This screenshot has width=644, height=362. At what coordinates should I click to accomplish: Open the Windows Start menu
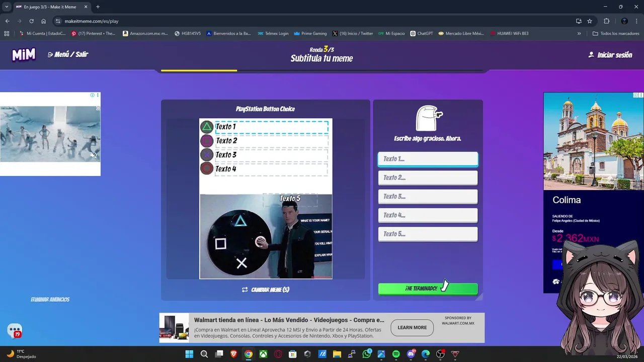click(x=189, y=354)
